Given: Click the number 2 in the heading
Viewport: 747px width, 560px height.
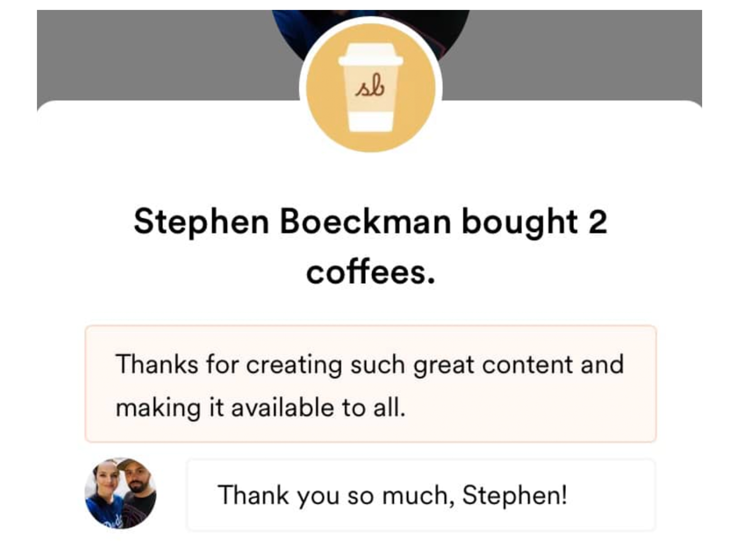Looking at the screenshot, I should (598, 222).
